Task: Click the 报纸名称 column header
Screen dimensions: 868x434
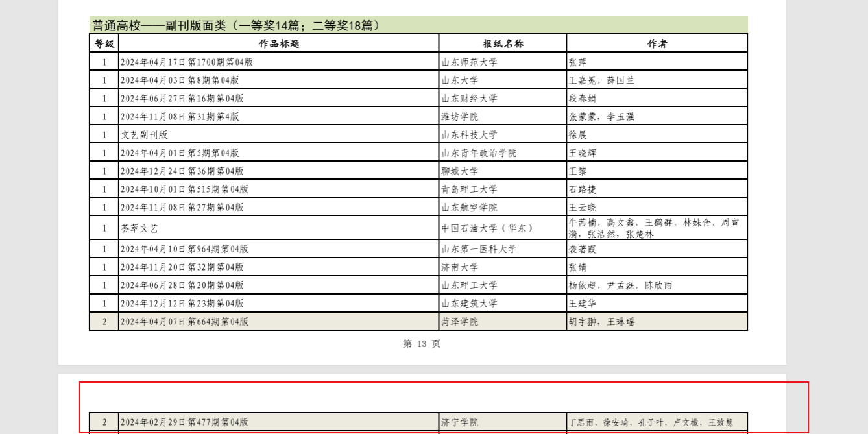Action: coord(502,43)
